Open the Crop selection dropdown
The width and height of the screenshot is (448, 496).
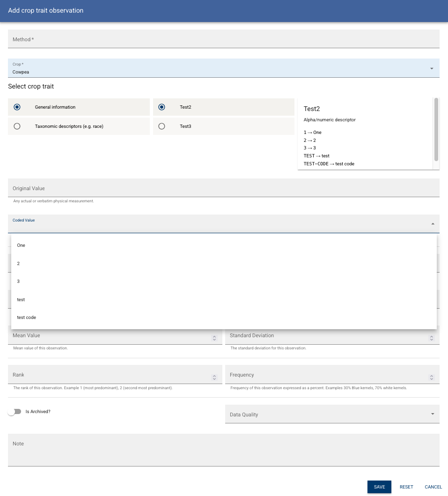[x=432, y=68]
